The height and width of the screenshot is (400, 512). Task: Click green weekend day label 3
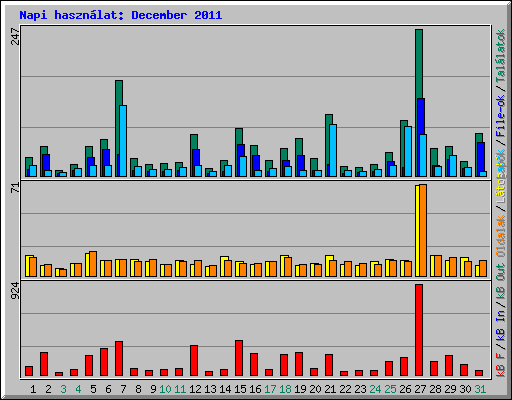pos(63,389)
